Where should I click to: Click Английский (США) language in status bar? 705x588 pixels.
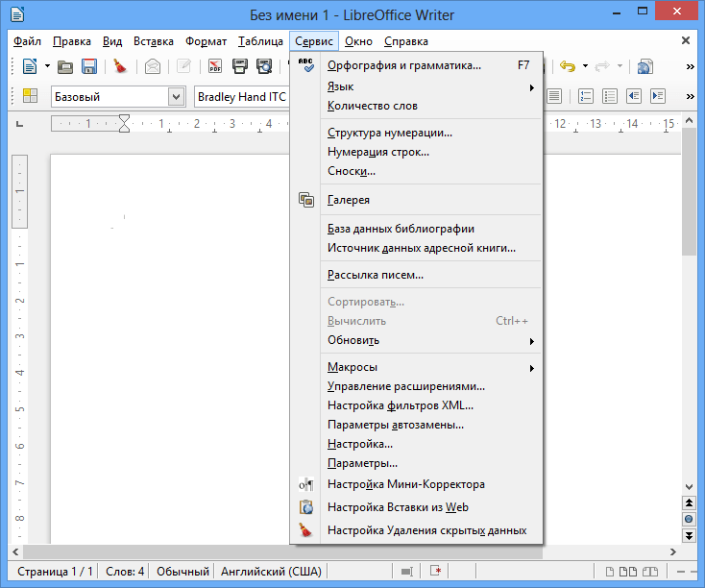click(x=271, y=572)
